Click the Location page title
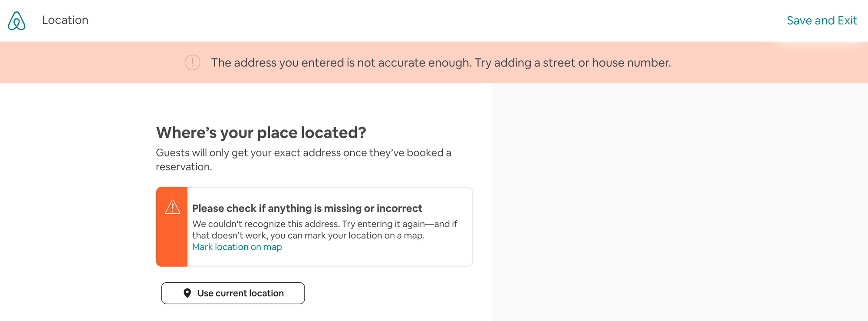 (x=65, y=20)
